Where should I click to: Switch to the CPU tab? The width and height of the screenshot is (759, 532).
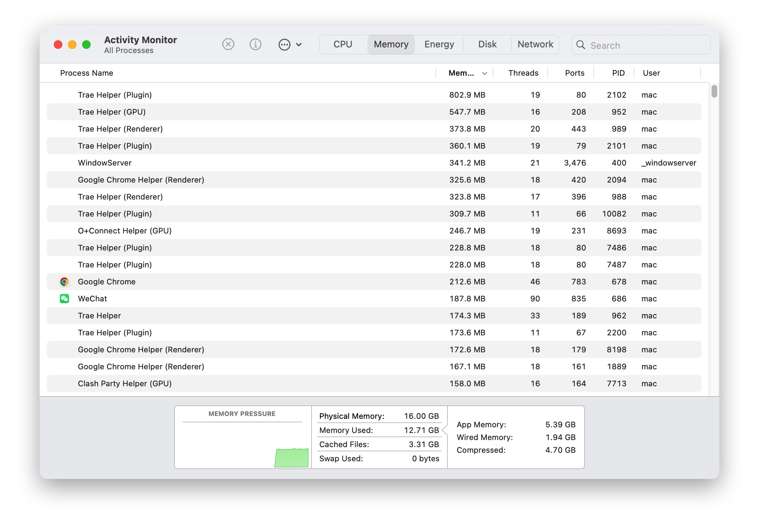click(x=343, y=45)
